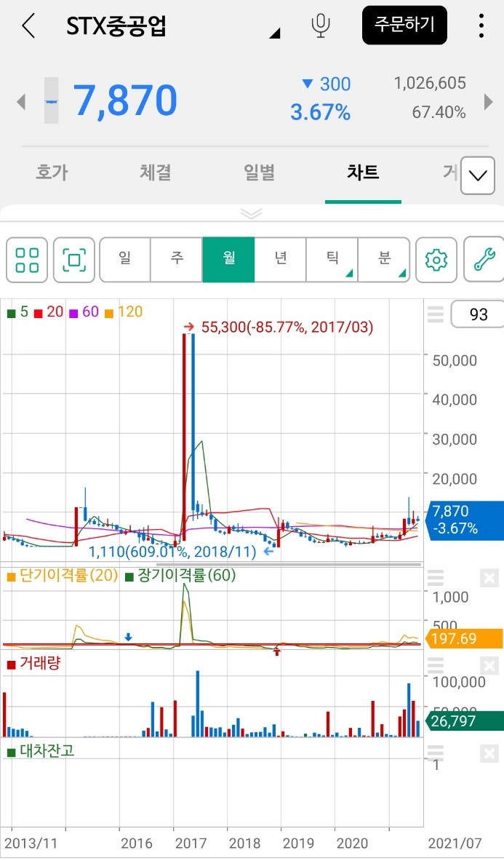504x861 pixels.
Task: Go to previous stock with left triangle
Action: coord(21,102)
